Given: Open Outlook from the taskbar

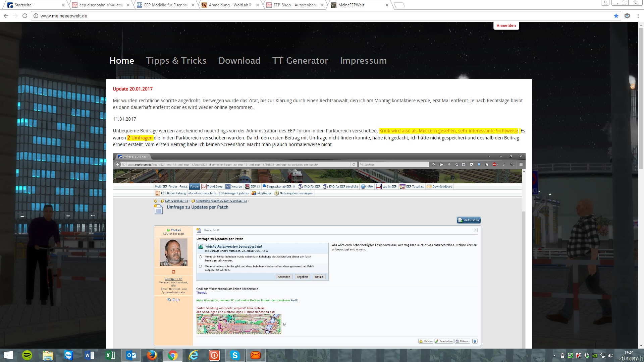Looking at the screenshot, I should (131, 355).
